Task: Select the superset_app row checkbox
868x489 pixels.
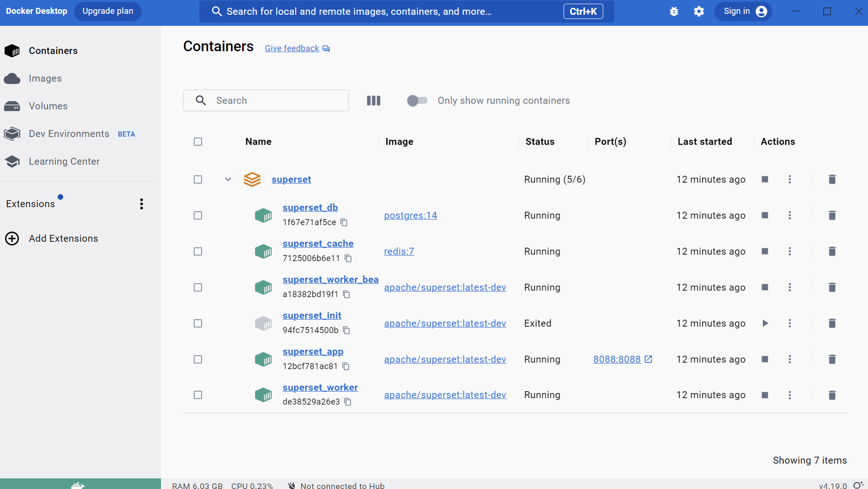Action: [198, 359]
